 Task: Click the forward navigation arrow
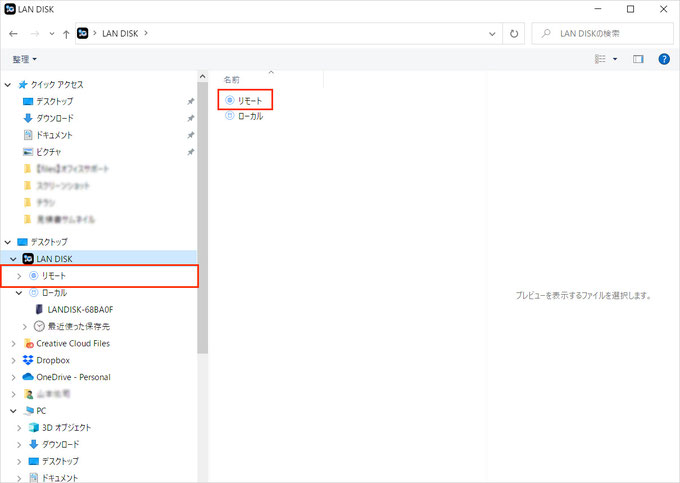[35, 34]
